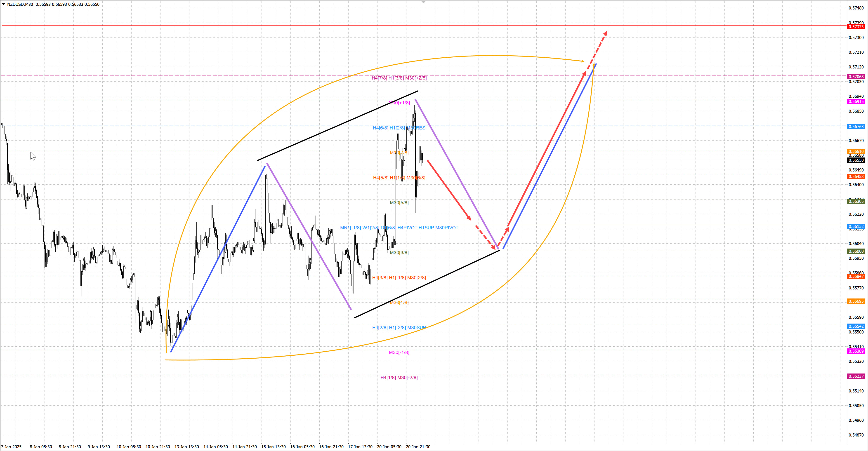Open the NZDUSD,M30 chart dropdown arrow

pos(3,4)
